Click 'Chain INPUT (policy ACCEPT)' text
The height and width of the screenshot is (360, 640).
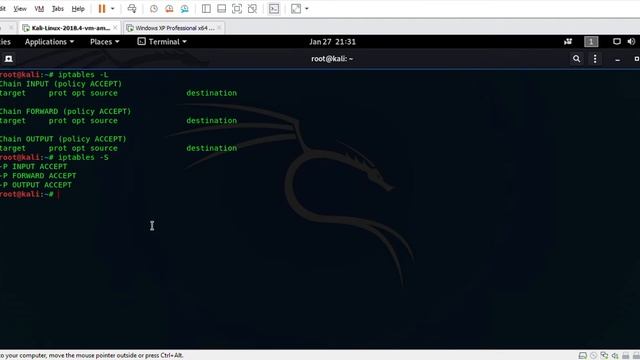point(61,84)
